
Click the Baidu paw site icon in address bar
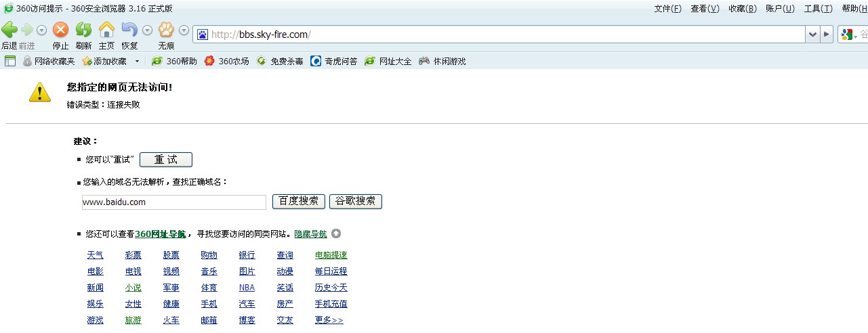point(203,35)
